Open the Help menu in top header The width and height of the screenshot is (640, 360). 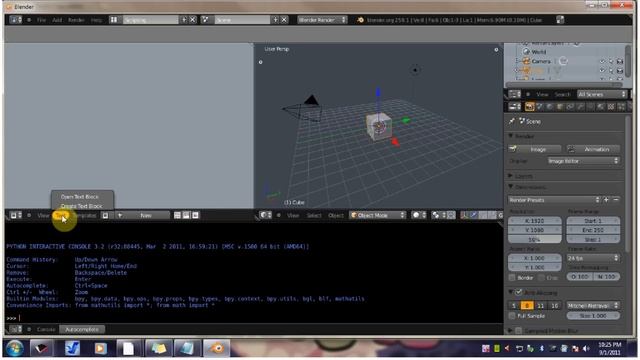[96, 20]
